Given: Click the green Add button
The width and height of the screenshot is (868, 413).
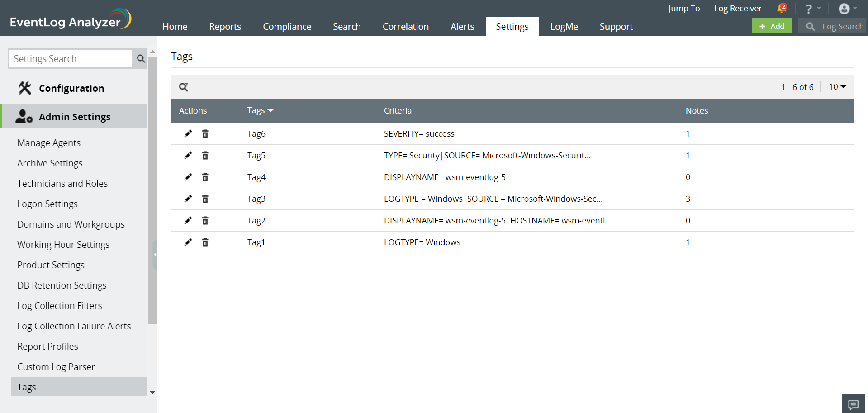Looking at the screenshot, I should point(772,26).
